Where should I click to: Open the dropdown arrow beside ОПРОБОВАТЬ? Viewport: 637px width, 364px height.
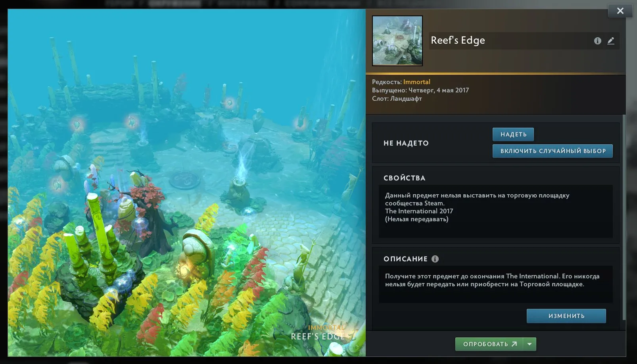(x=530, y=344)
